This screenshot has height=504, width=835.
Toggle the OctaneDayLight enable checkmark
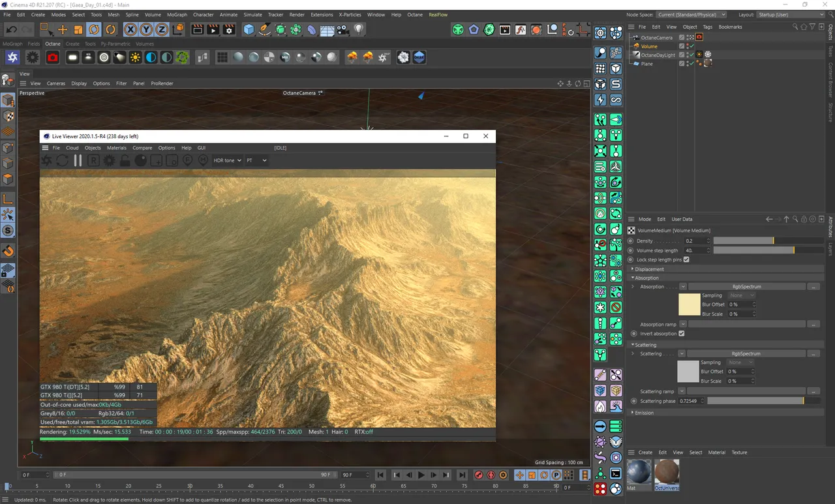[x=691, y=55]
